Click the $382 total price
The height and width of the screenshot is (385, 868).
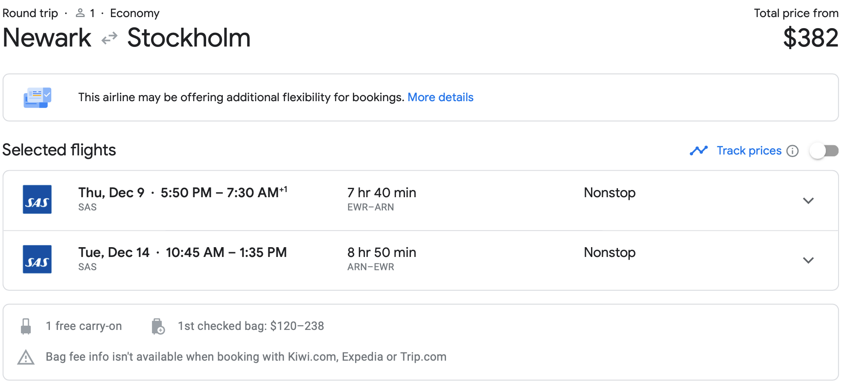click(810, 38)
